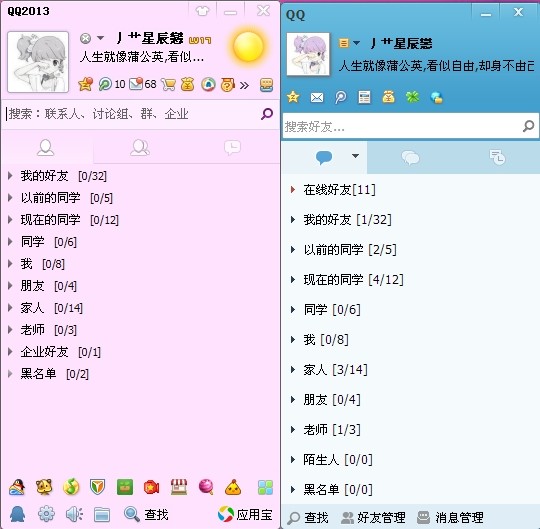Open main menu penguin icon
Image resolution: width=540 pixels, height=529 pixels.
[17, 515]
